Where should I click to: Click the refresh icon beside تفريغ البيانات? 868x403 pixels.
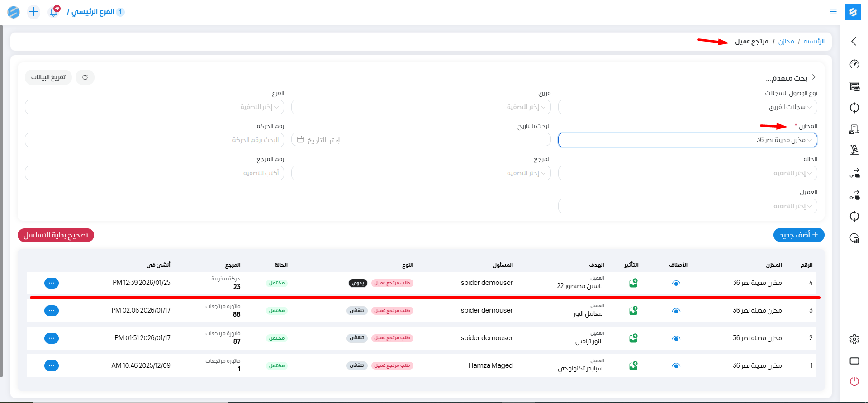click(85, 77)
